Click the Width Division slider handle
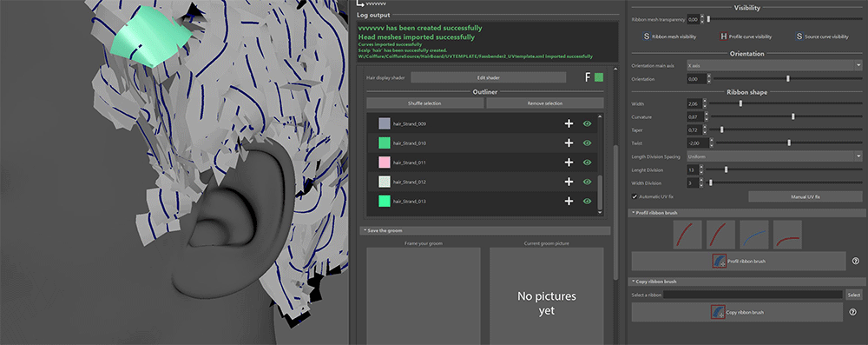This screenshot has width=868, height=345. (x=711, y=182)
